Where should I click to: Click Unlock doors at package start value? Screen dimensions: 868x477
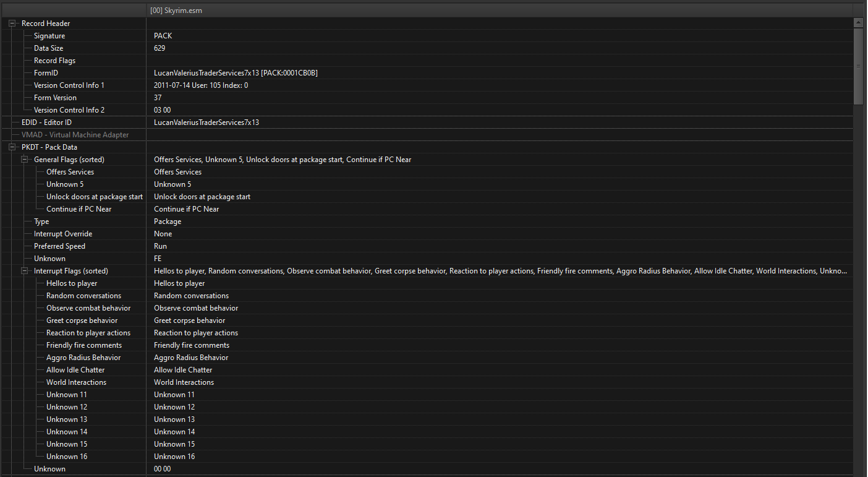pos(202,197)
